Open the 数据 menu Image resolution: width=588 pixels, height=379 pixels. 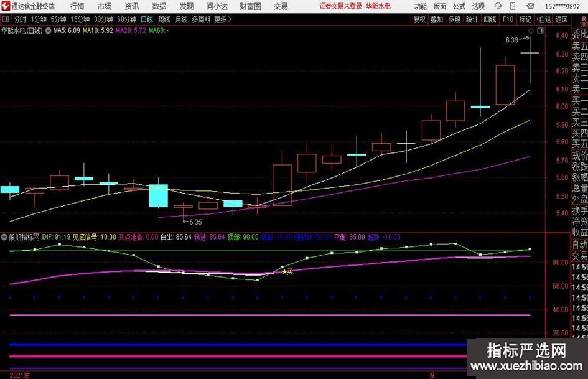pos(159,6)
